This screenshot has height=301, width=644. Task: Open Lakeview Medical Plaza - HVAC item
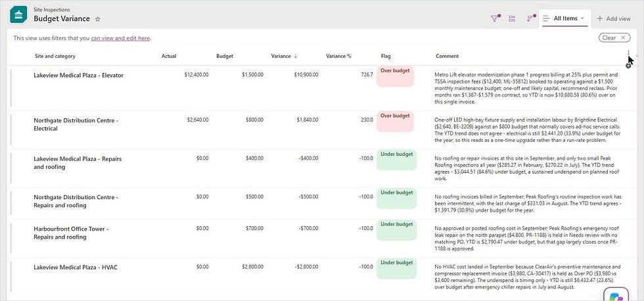[x=76, y=267]
